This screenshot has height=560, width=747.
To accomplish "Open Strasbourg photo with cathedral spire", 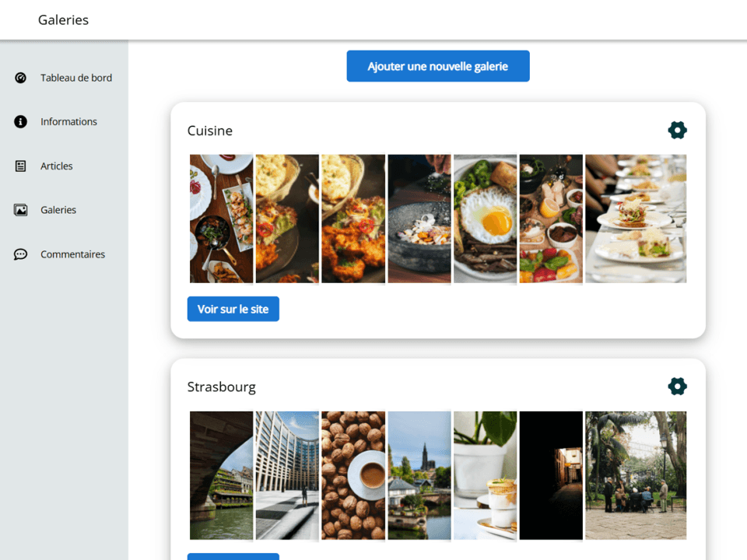I will tap(419, 476).
